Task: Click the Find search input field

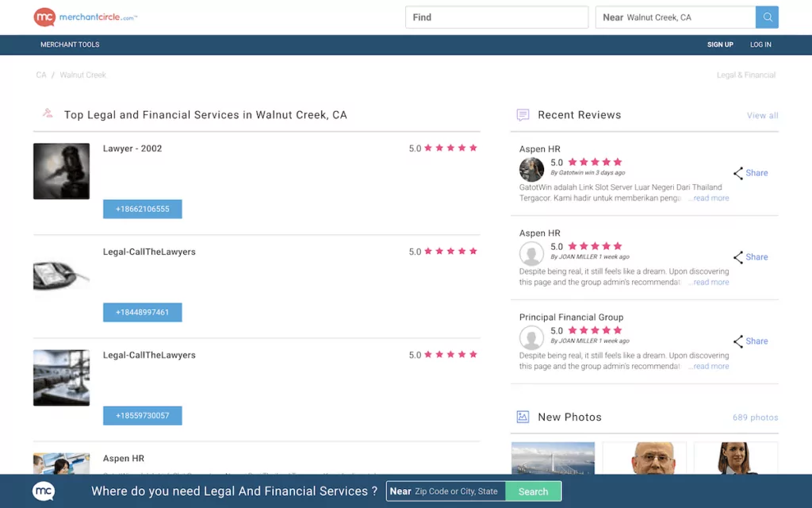Action: coord(496,17)
